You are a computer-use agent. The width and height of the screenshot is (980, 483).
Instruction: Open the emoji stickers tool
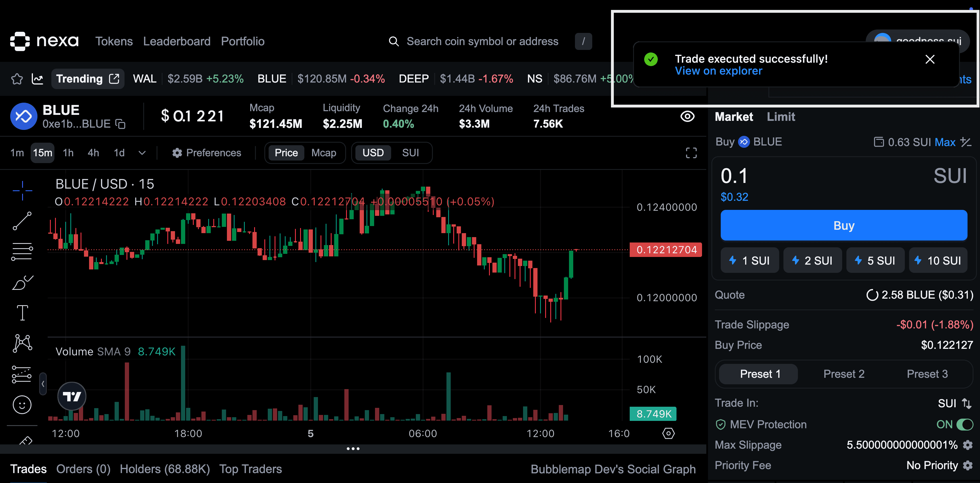[x=22, y=404]
